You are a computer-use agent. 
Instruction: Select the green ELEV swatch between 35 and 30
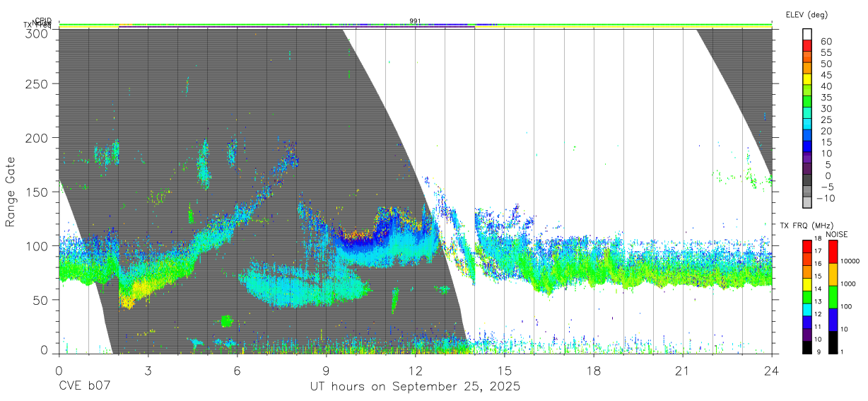click(807, 102)
